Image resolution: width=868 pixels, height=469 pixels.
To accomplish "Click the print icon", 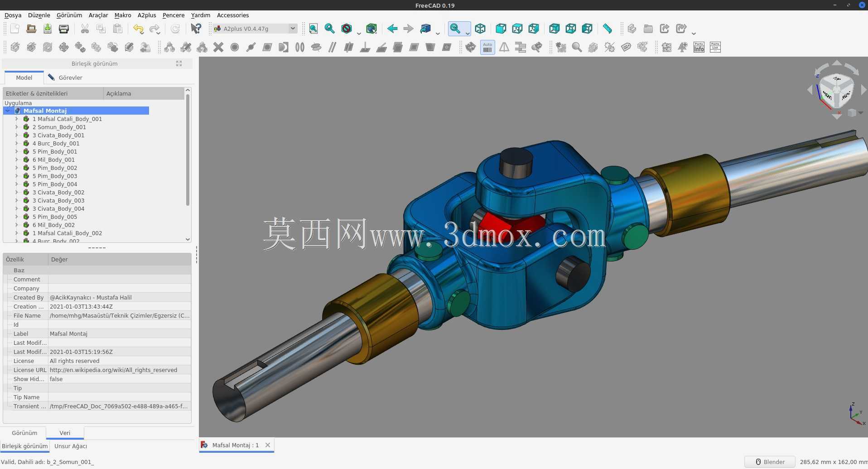I will [64, 29].
